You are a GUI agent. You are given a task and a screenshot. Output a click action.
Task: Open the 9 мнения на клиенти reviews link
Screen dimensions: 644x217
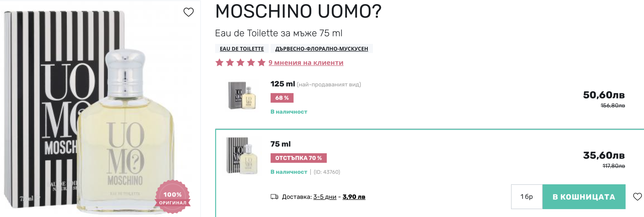pos(306,62)
